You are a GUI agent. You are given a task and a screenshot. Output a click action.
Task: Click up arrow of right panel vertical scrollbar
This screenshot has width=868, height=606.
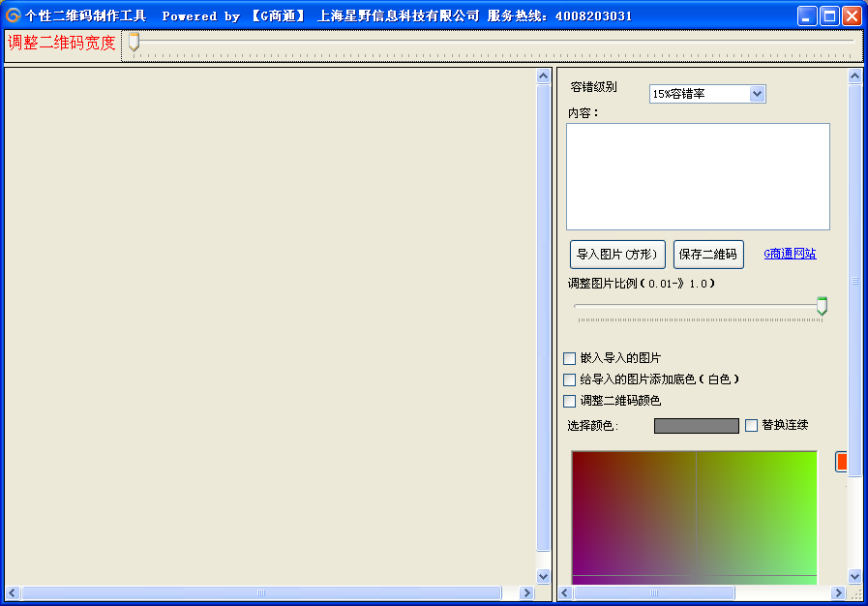click(x=854, y=76)
